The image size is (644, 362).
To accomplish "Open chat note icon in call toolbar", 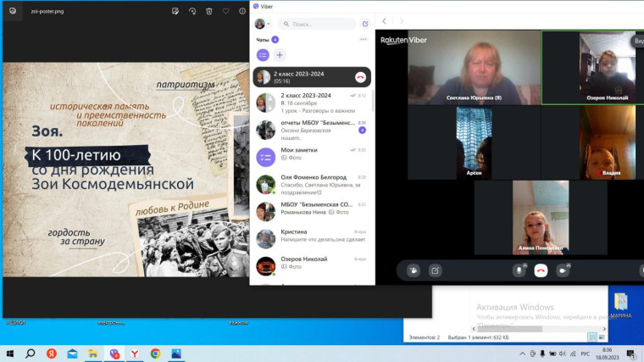I will point(435,270).
